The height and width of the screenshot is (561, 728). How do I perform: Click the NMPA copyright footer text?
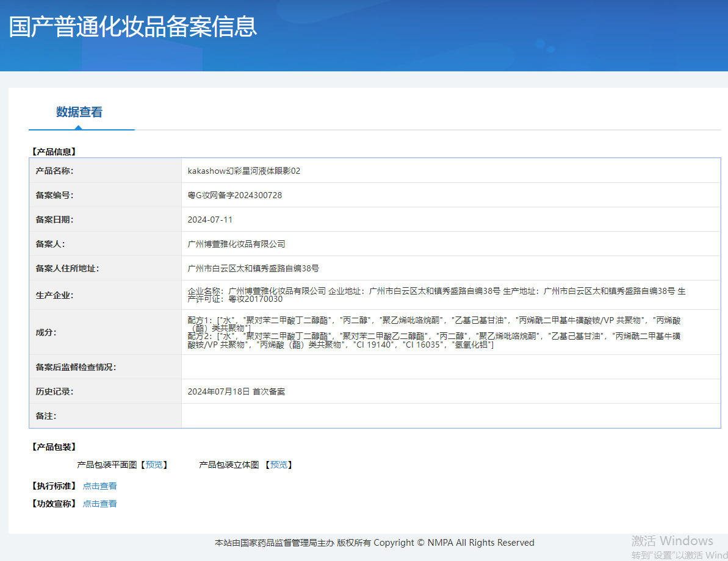pyautogui.click(x=374, y=543)
